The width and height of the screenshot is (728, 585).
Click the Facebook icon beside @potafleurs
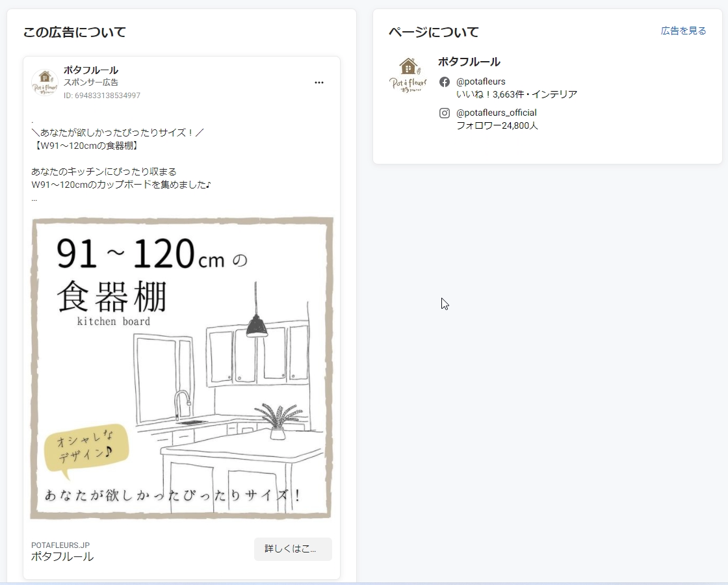(445, 82)
